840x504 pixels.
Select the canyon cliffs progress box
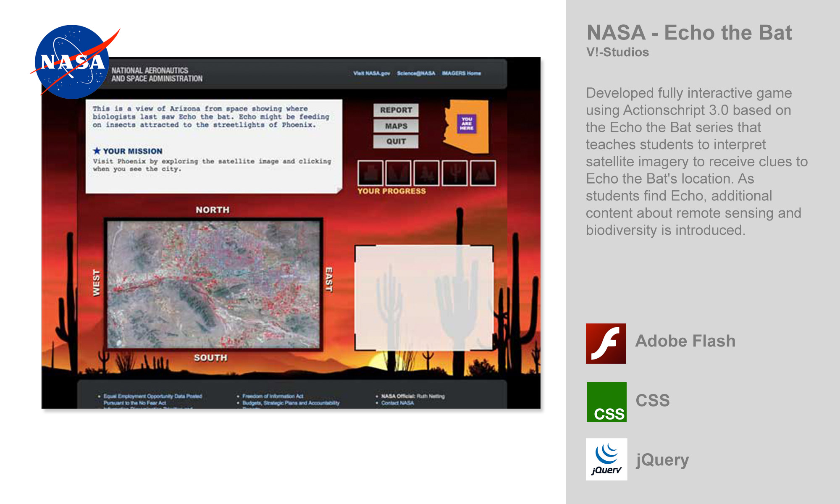[398, 173]
